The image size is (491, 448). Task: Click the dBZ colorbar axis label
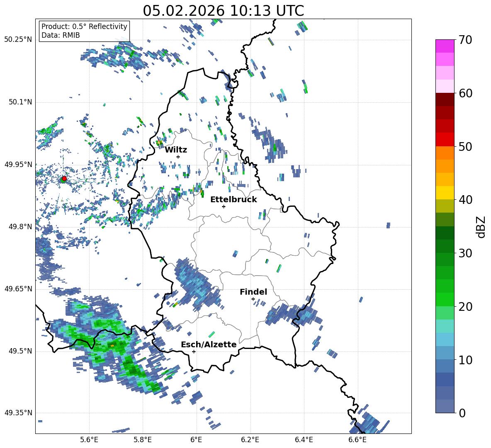(x=481, y=227)
